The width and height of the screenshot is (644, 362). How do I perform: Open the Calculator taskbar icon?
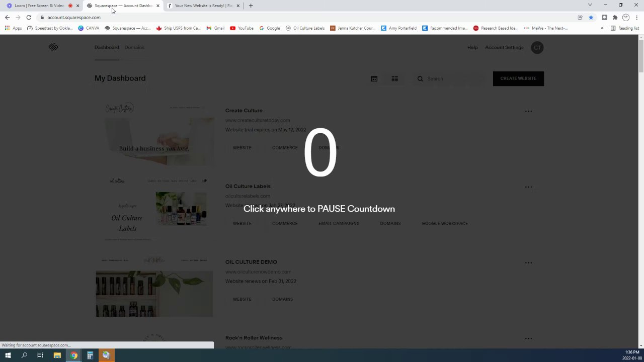[x=90, y=355]
